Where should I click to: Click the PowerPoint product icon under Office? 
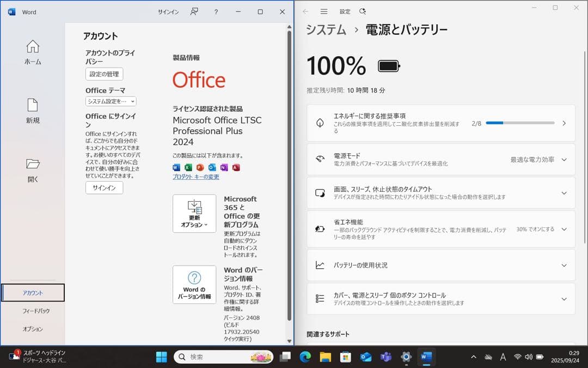pyautogui.click(x=200, y=167)
